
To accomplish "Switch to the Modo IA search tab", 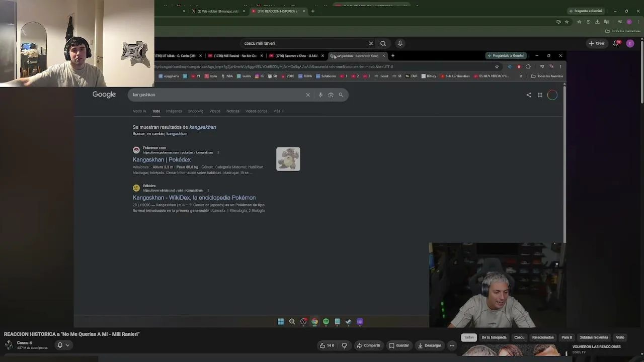I will (x=139, y=111).
